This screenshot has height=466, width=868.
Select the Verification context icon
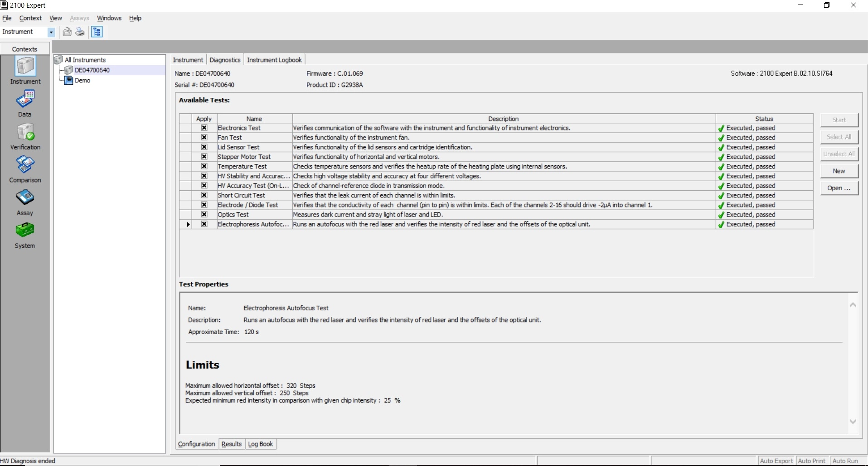25,133
